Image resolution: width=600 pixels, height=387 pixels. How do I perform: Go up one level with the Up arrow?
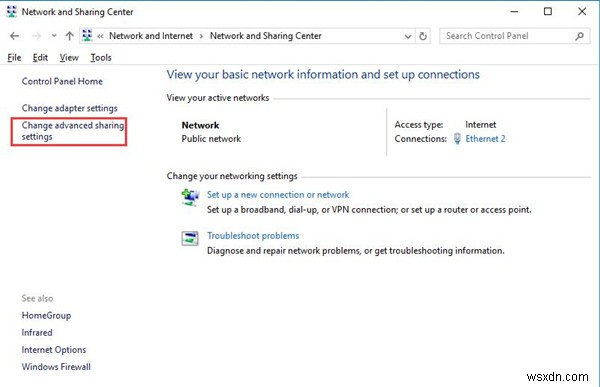69,36
